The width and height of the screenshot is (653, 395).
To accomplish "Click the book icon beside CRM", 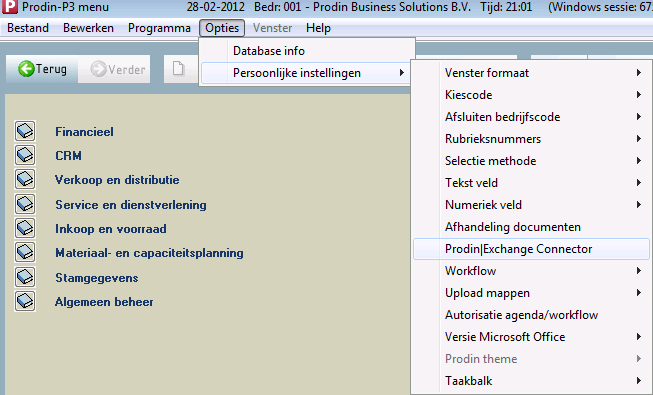I will 25,155.
